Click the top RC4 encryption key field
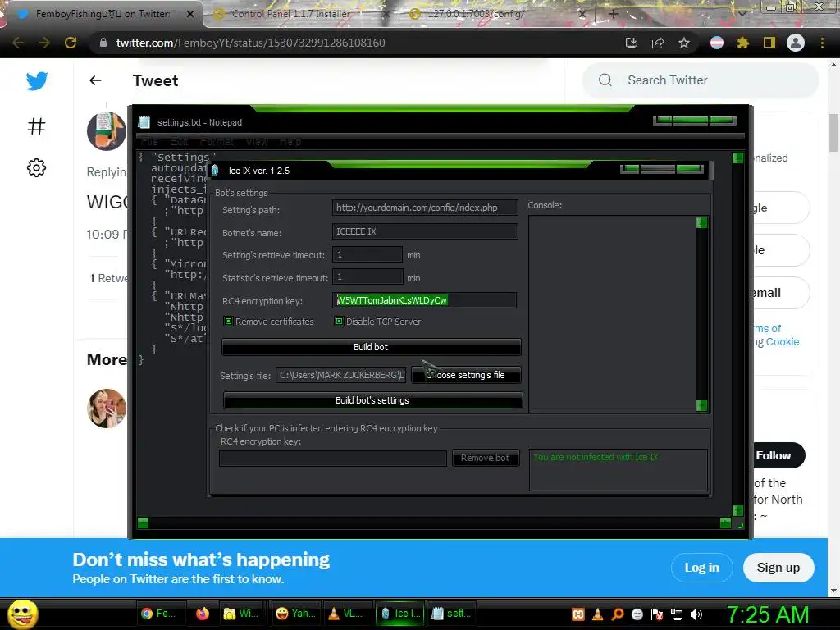This screenshot has height=630, width=840. pyautogui.click(x=424, y=300)
